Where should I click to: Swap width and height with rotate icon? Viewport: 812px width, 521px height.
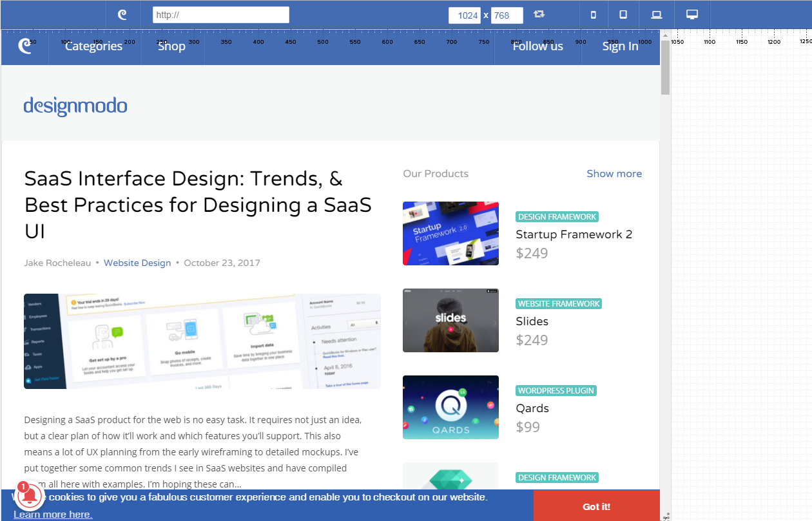539,14
